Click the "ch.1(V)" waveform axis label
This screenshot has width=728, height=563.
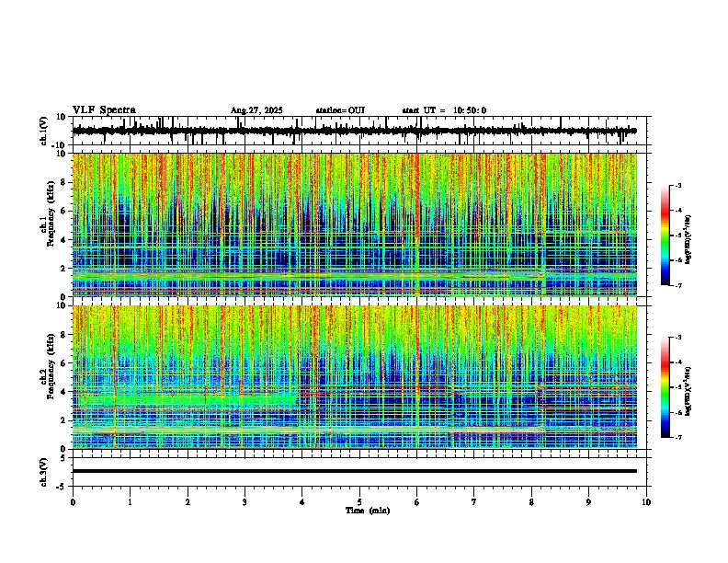pos(44,131)
